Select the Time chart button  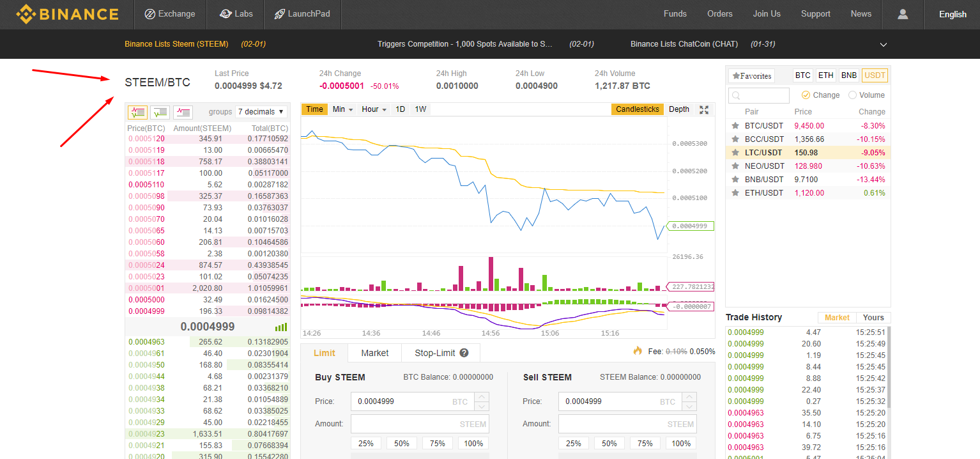pos(314,109)
